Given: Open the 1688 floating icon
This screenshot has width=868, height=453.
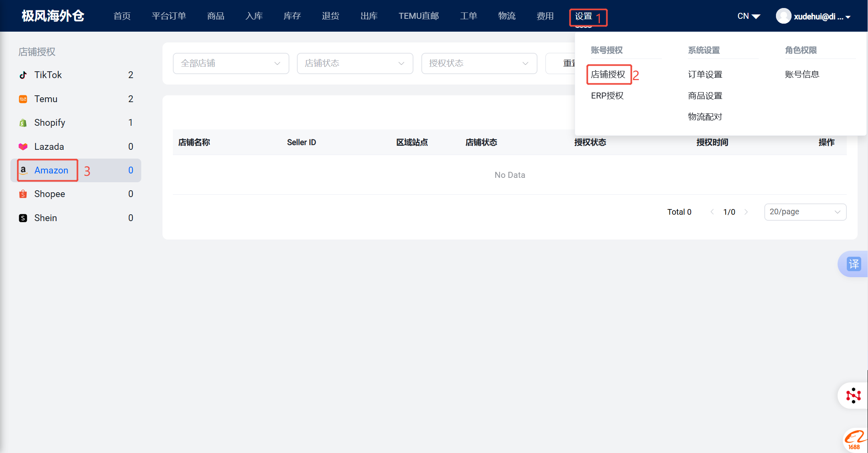Looking at the screenshot, I should click(x=855, y=440).
